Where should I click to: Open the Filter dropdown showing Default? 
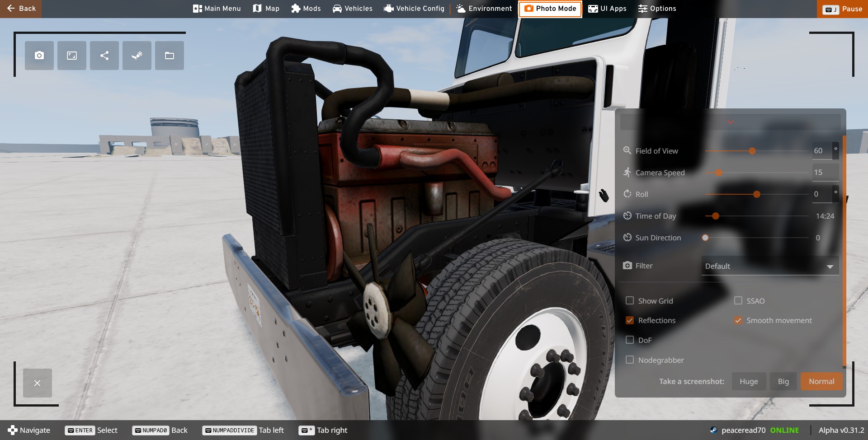(x=770, y=266)
